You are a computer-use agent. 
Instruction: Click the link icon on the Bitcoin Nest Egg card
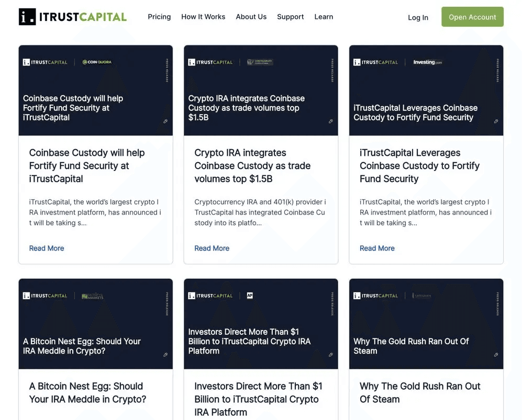pyautogui.click(x=165, y=354)
